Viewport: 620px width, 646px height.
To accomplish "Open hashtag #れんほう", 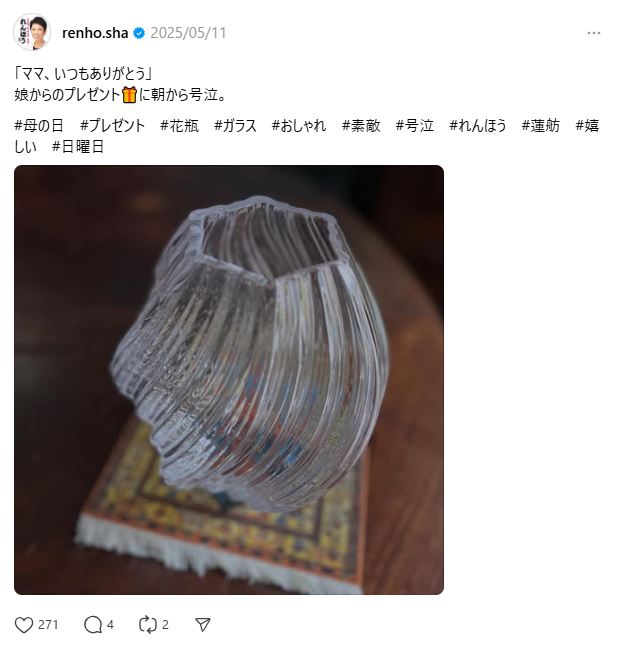I will (x=477, y=125).
